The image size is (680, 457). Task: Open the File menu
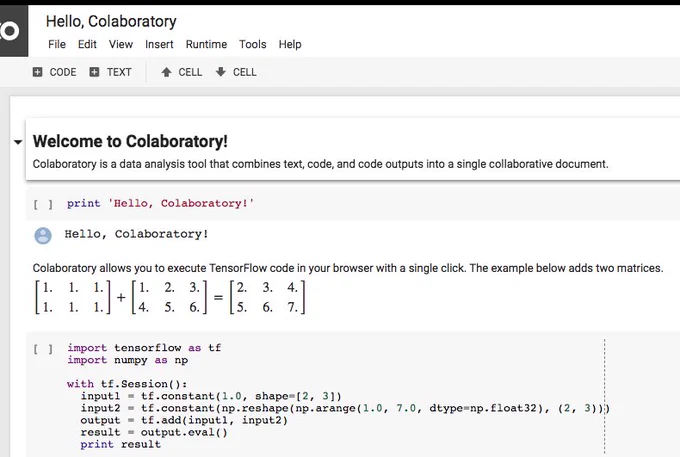coord(57,44)
